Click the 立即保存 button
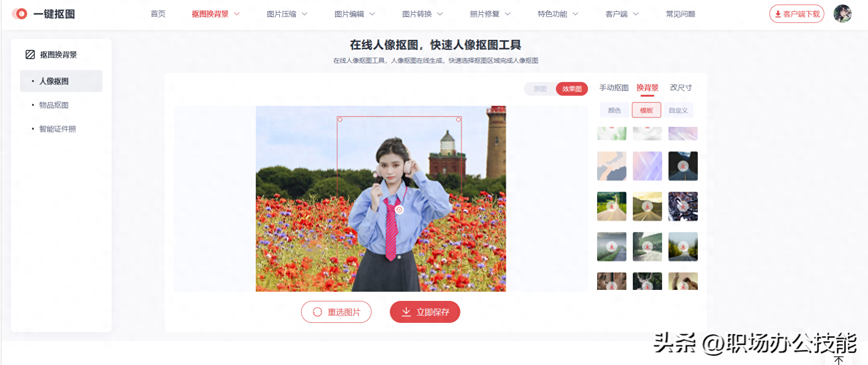 [x=425, y=312]
